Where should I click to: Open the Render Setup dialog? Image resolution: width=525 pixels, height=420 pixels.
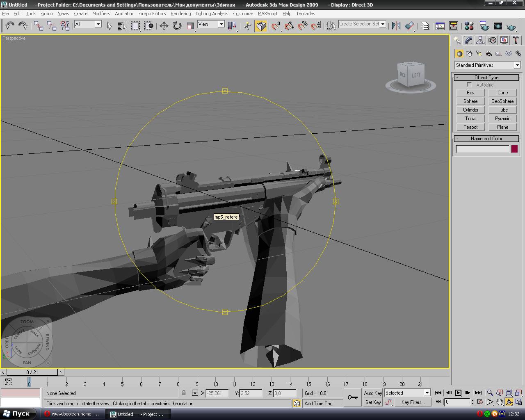tap(484, 26)
